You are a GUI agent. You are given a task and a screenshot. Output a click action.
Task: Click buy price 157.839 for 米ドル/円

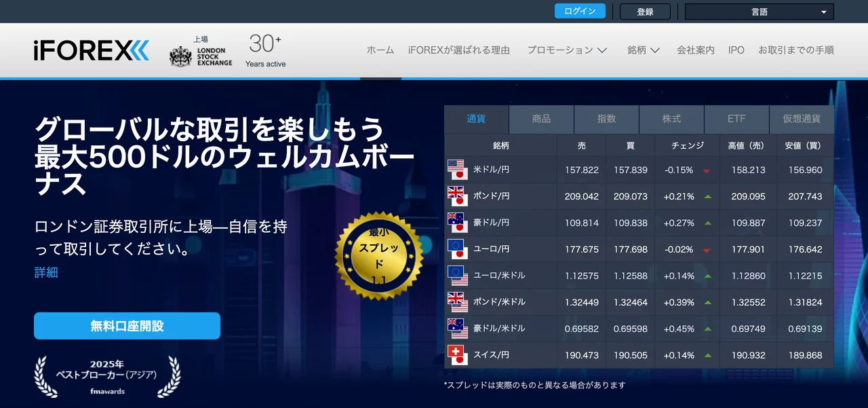point(631,170)
